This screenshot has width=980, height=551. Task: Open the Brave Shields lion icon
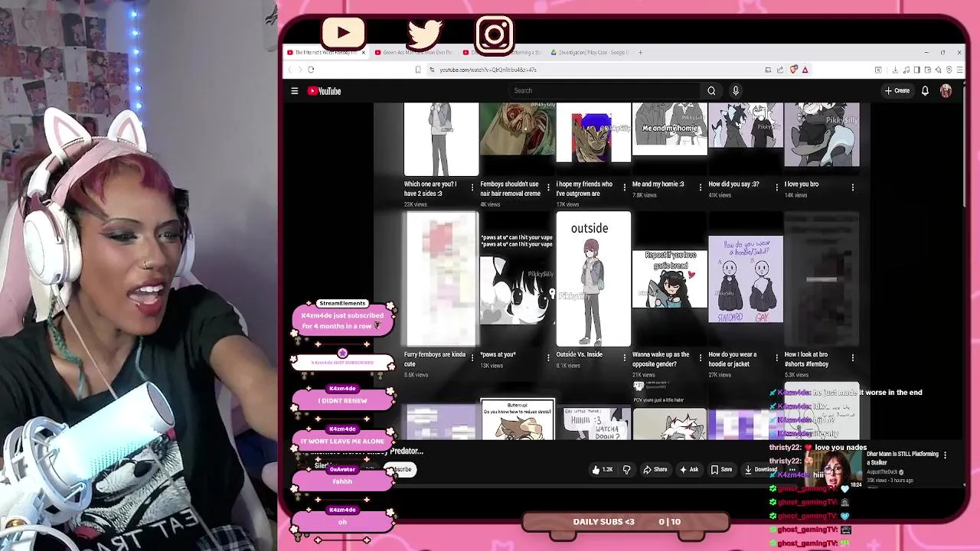tap(793, 70)
